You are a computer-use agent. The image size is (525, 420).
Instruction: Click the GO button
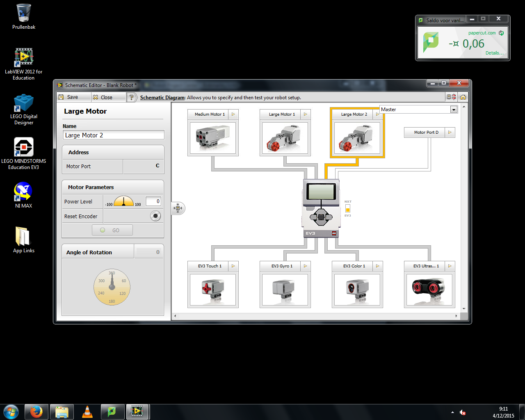[x=112, y=230]
